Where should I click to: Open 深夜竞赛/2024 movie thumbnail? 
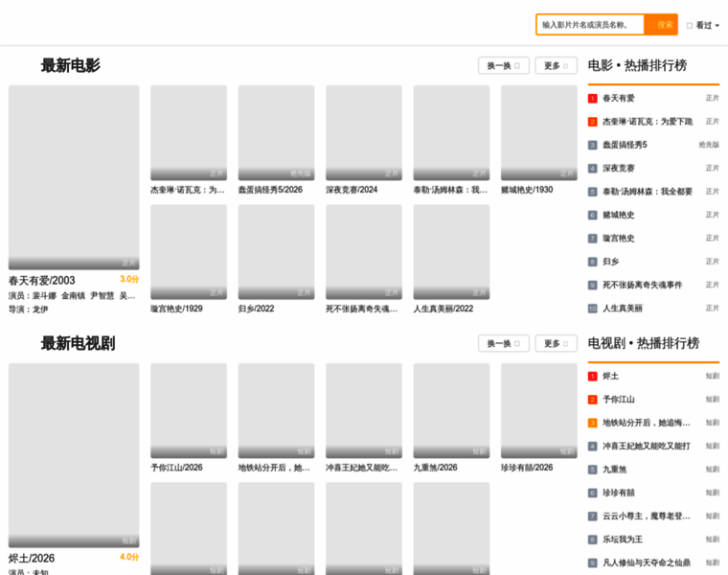(x=364, y=133)
